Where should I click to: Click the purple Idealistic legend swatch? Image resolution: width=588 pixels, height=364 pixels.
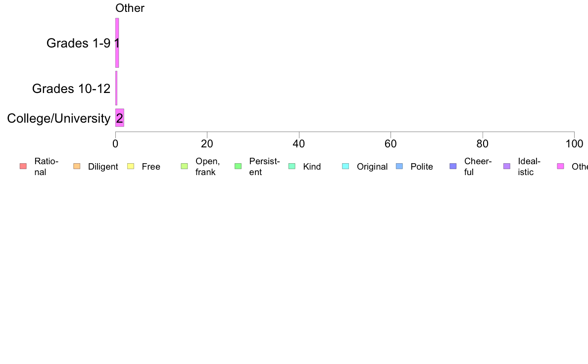506,166
